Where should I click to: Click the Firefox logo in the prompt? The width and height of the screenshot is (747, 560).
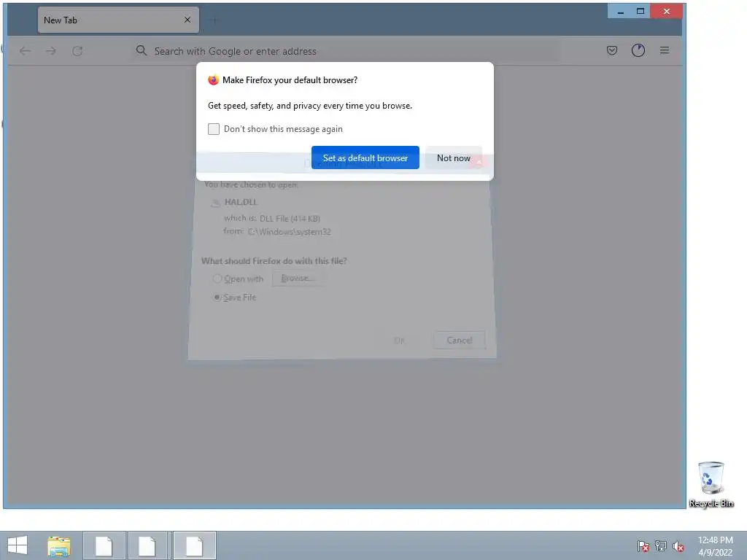[x=213, y=80]
